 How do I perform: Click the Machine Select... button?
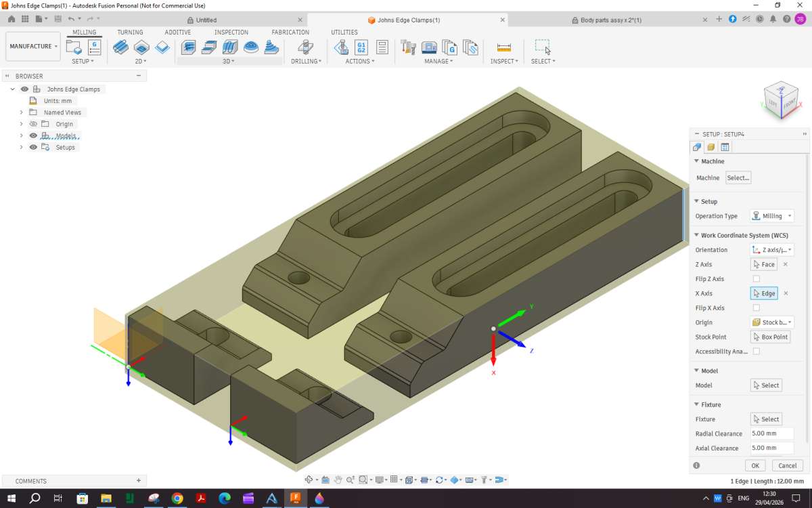tap(738, 177)
